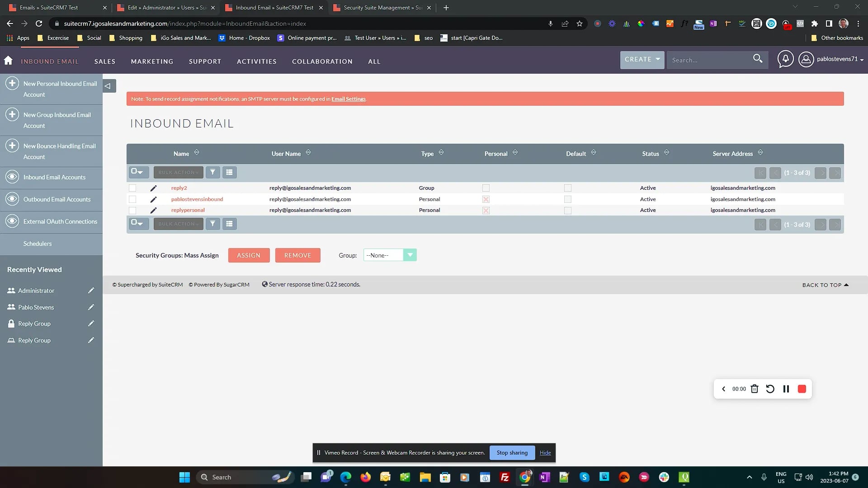This screenshot has height=488, width=868.
Task: Tick the replypersonal row checkbox
Action: 132,211
